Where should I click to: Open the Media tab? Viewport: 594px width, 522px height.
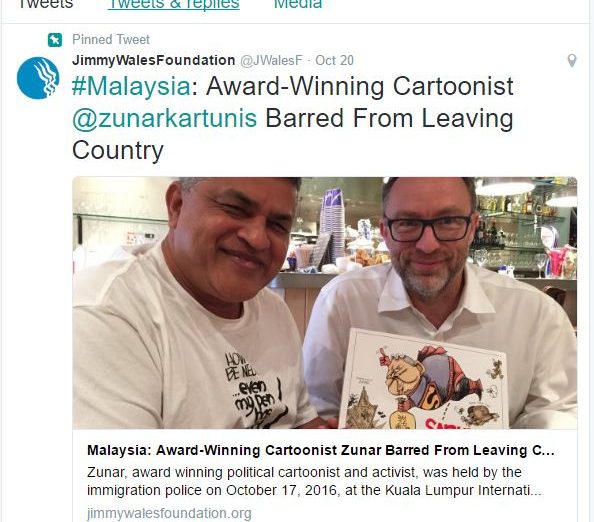point(298,5)
